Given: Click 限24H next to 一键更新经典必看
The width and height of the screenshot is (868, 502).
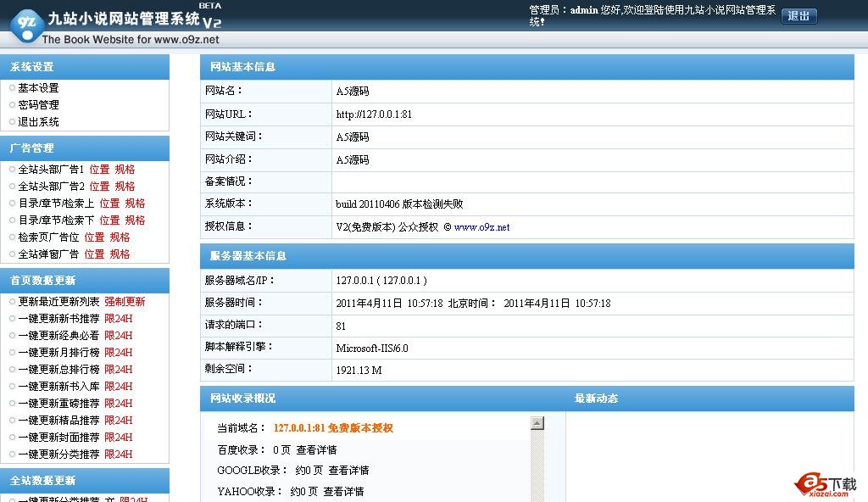Looking at the screenshot, I should click(x=119, y=335).
